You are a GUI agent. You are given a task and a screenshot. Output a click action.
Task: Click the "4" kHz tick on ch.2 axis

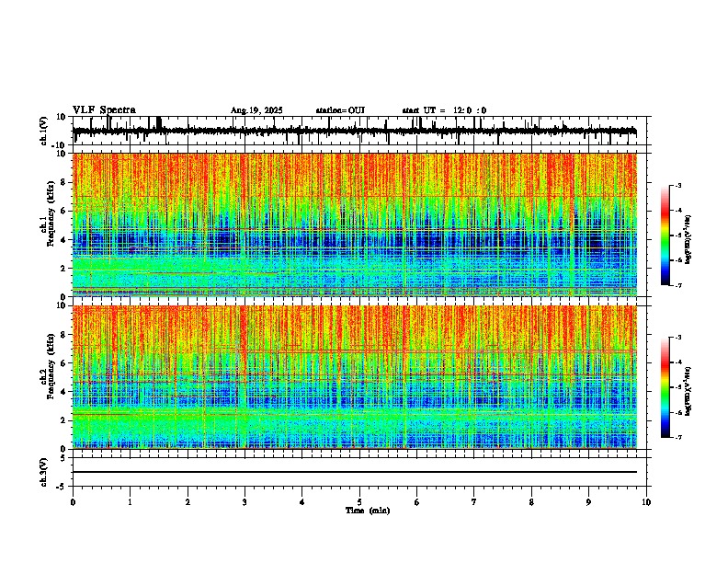pyautogui.click(x=63, y=392)
